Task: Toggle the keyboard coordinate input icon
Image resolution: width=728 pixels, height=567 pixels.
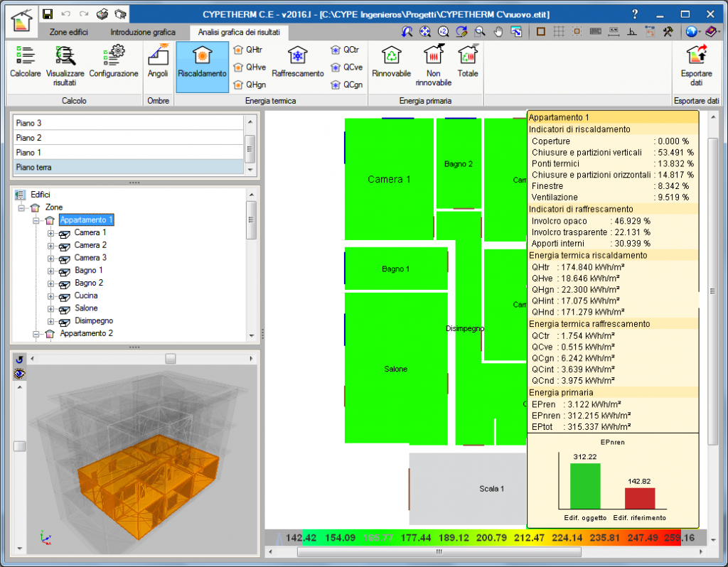Action: pos(595,31)
